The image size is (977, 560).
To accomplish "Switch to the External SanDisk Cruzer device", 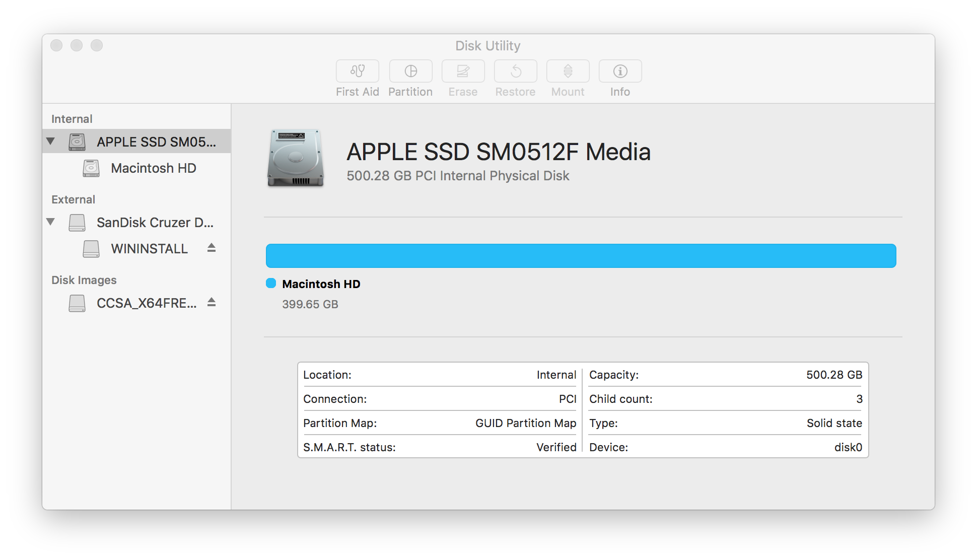I will click(155, 222).
